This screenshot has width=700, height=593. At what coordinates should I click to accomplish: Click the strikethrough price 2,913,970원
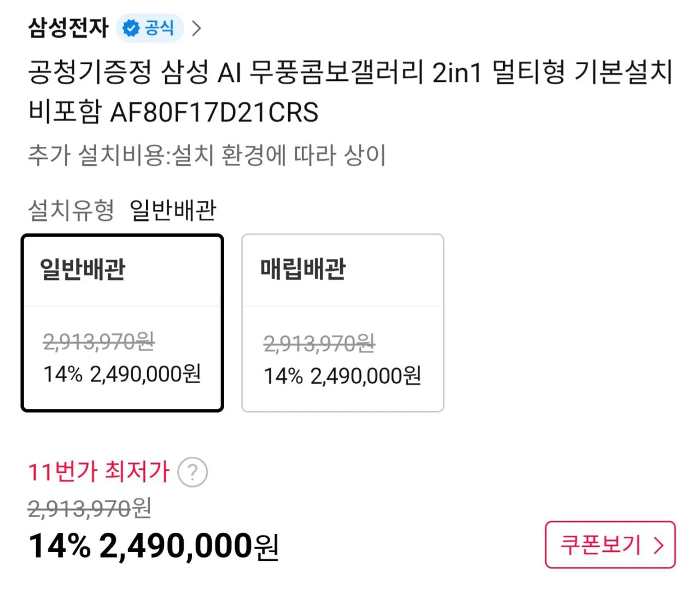click(86, 509)
